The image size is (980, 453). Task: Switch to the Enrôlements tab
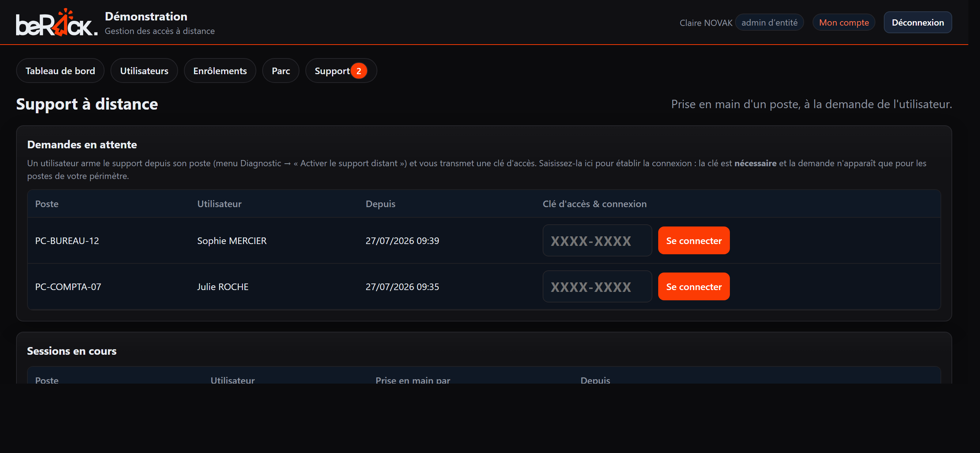pyautogui.click(x=220, y=71)
